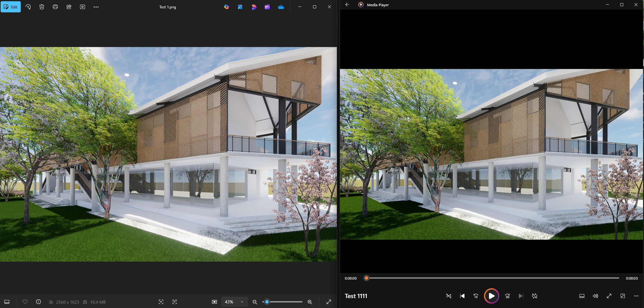Play the Test 1111 video
Viewport: 644px width, 308px height.
pos(491,296)
